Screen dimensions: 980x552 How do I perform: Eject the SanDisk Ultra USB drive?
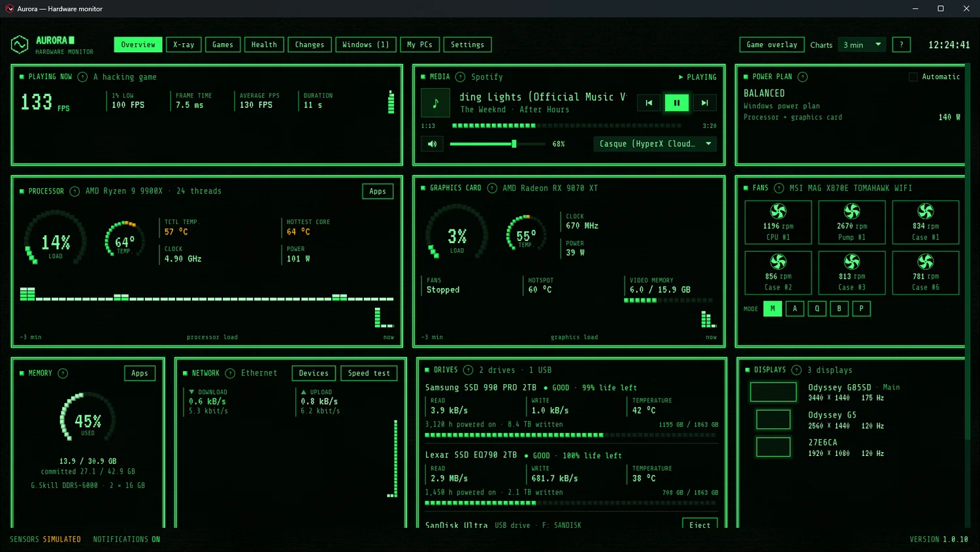click(x=700, y=525)
